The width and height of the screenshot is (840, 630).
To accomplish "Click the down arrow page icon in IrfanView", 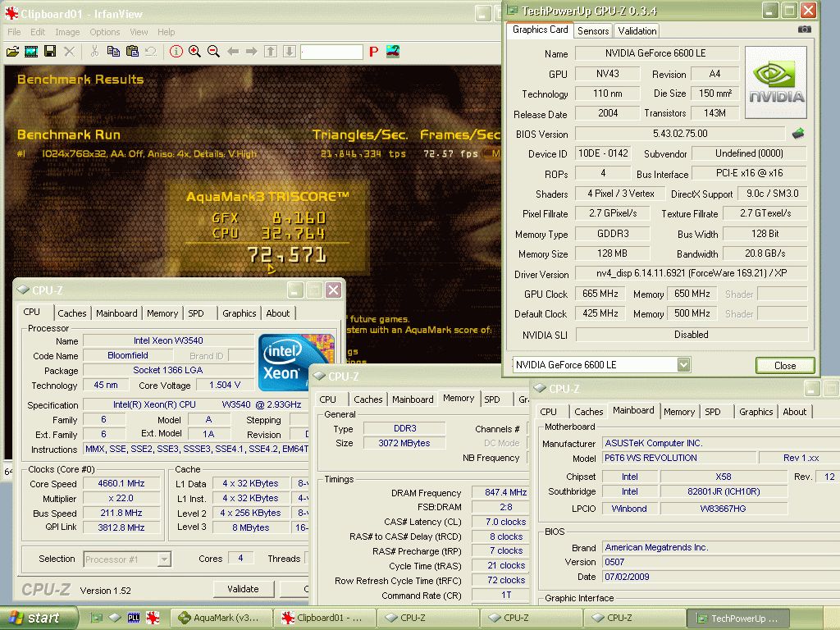I will coord(290,52).
